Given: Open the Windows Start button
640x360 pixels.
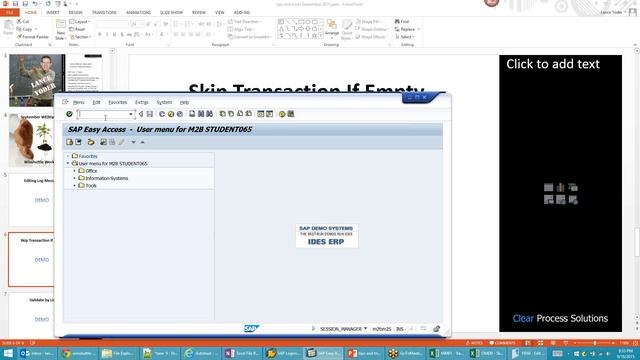Looking at the screenshot, I should pos(8,353).
